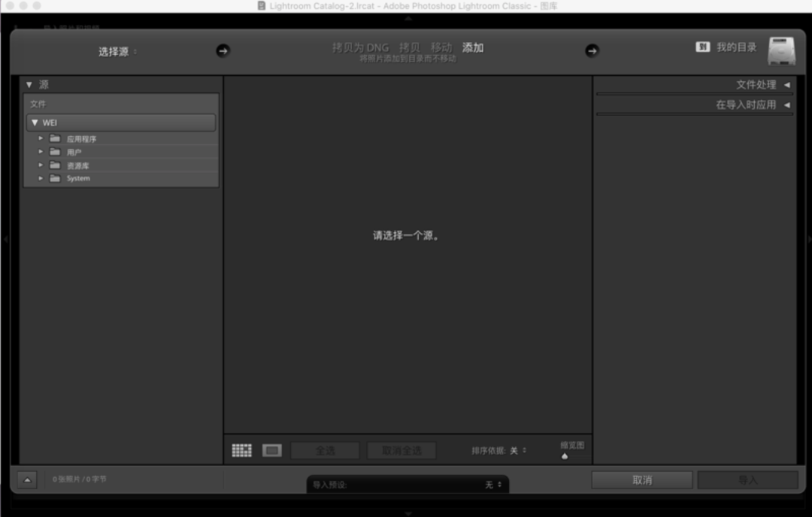Select the 拷贝为 DNG import mode

(360, 47)
